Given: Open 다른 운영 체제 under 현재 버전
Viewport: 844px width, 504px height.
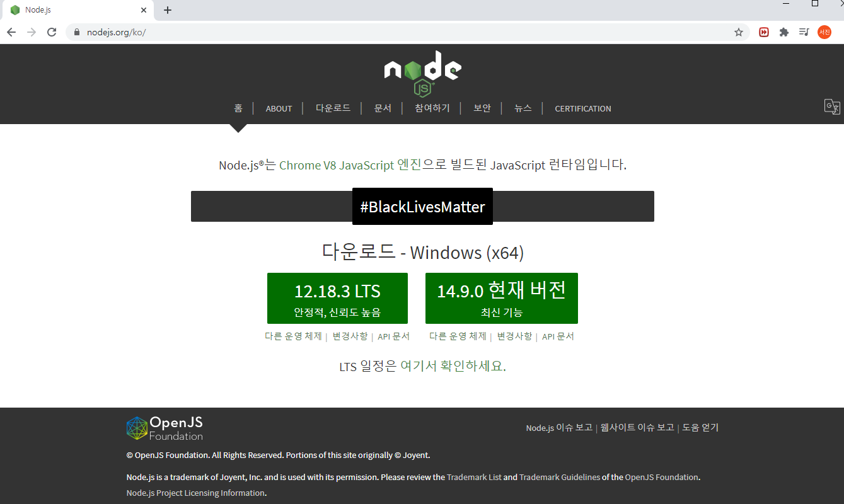Looking at the screenshot, I should click(x=458, y=336).
